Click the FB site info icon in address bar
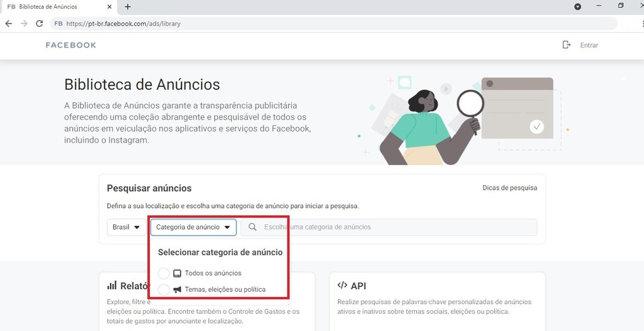 (x=58, y=24)
